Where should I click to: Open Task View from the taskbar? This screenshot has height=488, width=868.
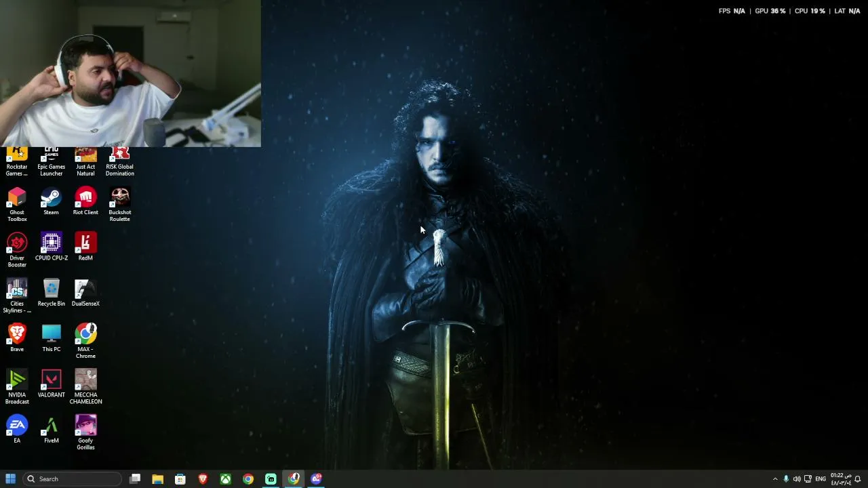[x=135, y=479]
